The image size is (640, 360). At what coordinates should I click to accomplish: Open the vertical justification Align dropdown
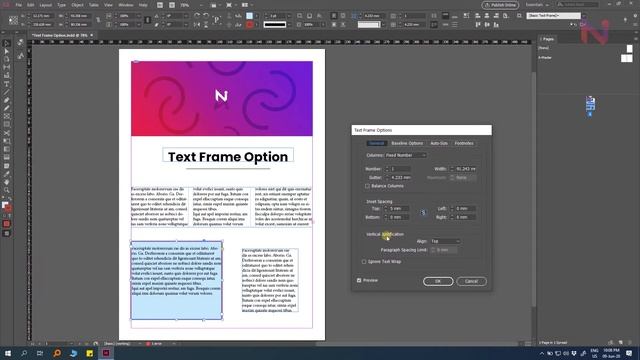tap(445, 241)
